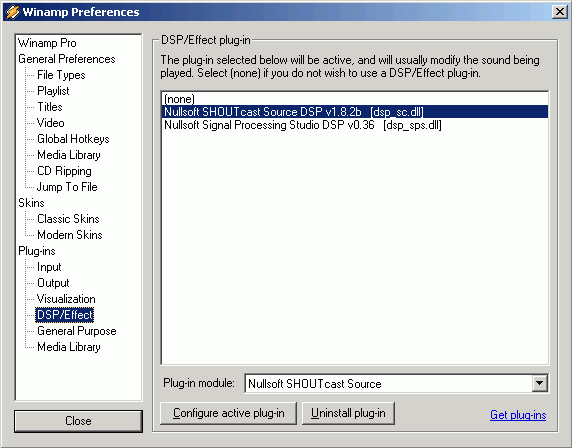
Task: Close the Winamp Preferences window with X
Action: tap(560, 12)
